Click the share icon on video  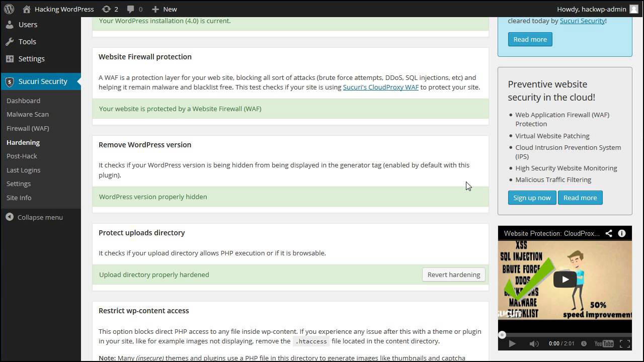click(x=609, y=233)
